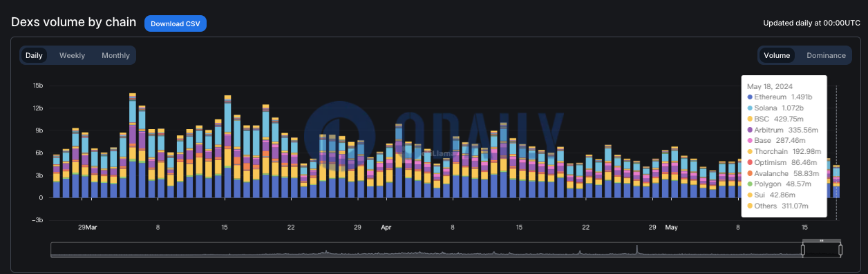
Task: Click left handle of range slider
Action: click(803, 250)
